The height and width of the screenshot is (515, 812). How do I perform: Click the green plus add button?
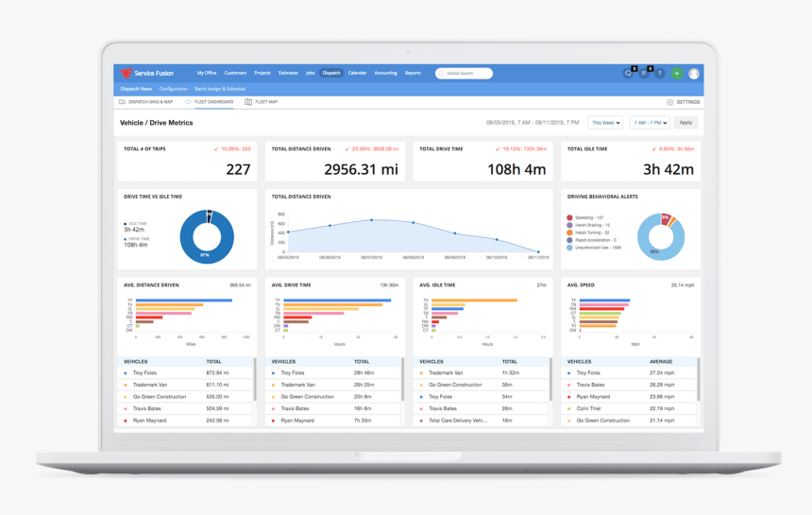(677, 74)
